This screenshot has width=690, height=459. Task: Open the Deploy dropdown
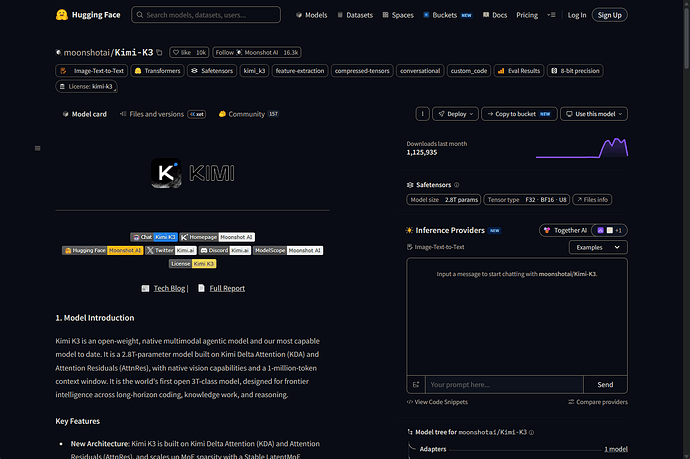click(455, 114)
